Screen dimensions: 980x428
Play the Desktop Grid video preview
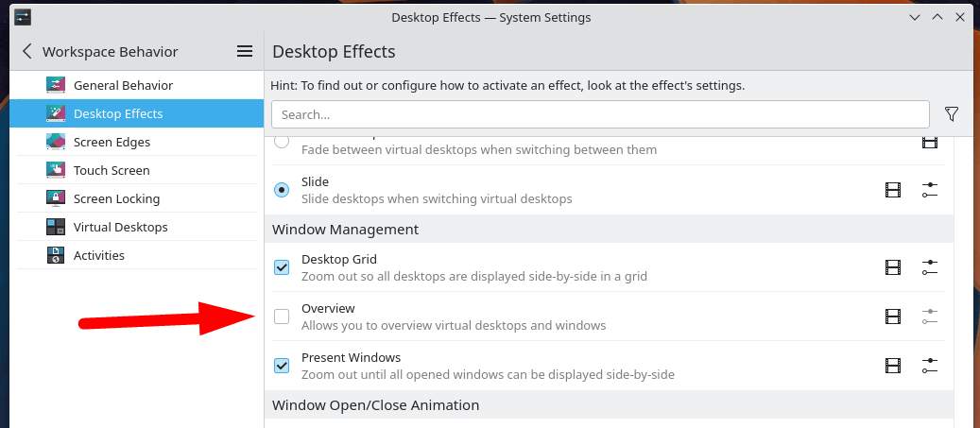[893, 267]
